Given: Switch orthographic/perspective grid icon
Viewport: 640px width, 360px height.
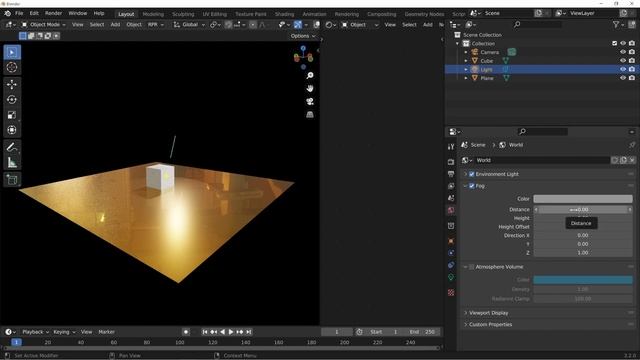Looking at the screenshot, I should click(x=310, y=115).
